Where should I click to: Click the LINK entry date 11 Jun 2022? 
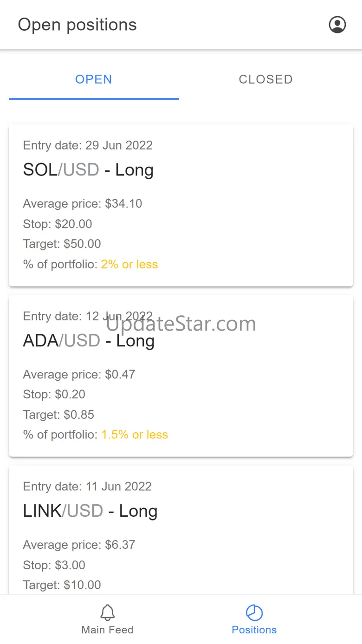tap(87, 487)
